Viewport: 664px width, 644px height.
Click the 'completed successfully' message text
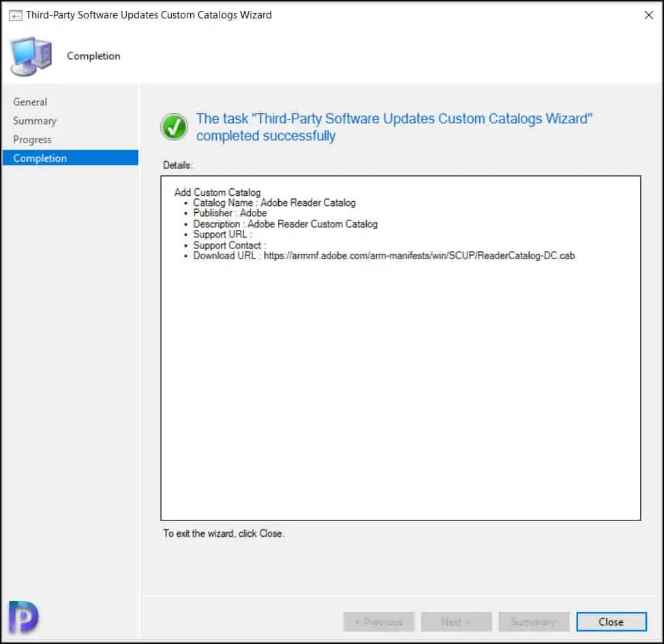(266, 136)
